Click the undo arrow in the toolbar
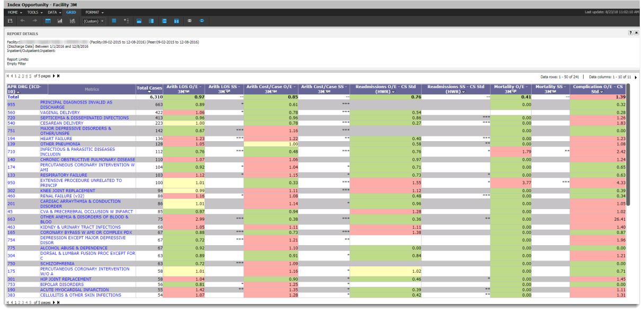 coord(23,21)
